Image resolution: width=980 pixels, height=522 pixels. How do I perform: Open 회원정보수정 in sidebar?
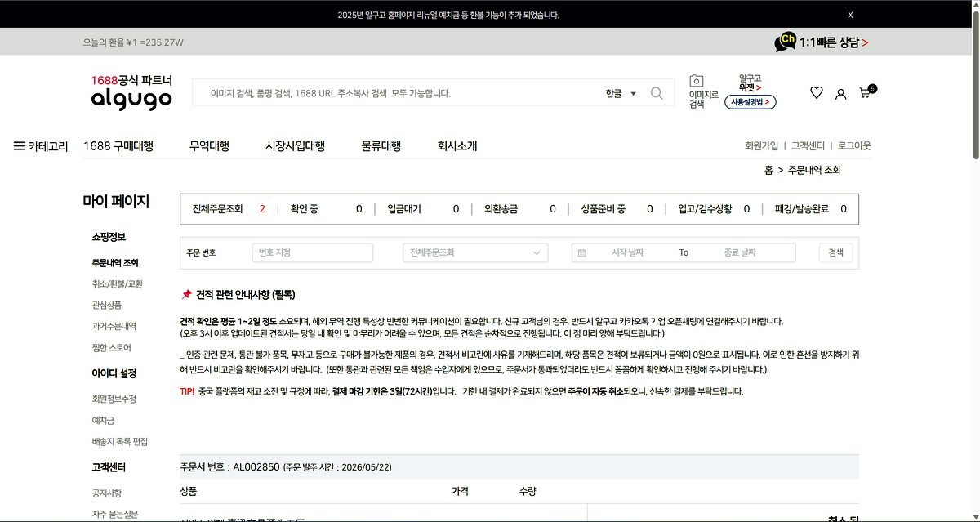point(114,399)
